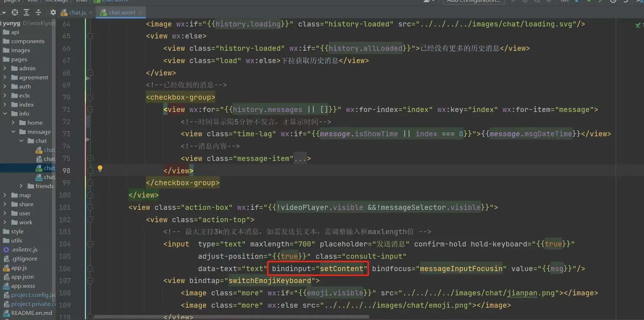Click the bindinput="setContent" attribute text
The image size is (644, 320).
[x=319, y=269]
